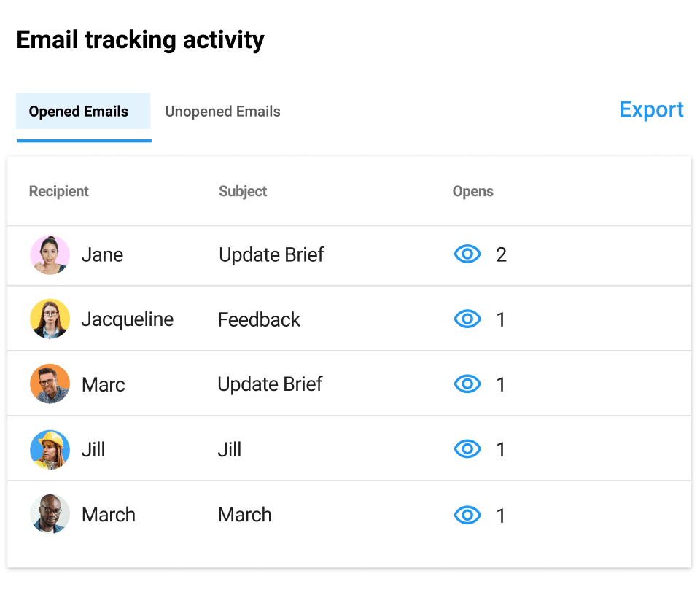This screenshot has height=595, width=700.
Task: Click the eye icon in Jacqueline's row
Action: click(x=467, y=319)
